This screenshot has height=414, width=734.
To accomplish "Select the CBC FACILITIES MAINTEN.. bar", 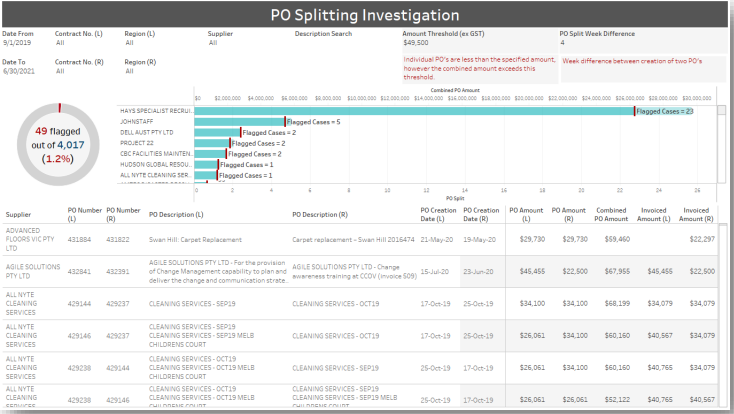I will click(210, 154).
